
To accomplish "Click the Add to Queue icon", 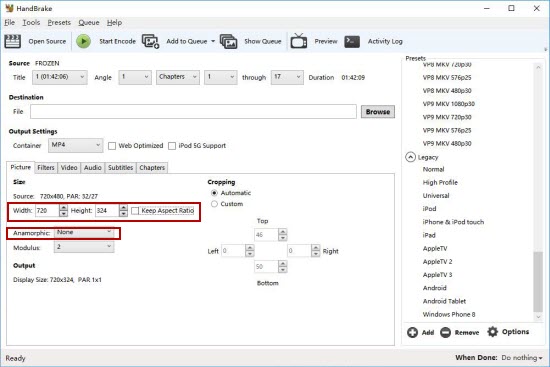I will [x=150, y=41].
